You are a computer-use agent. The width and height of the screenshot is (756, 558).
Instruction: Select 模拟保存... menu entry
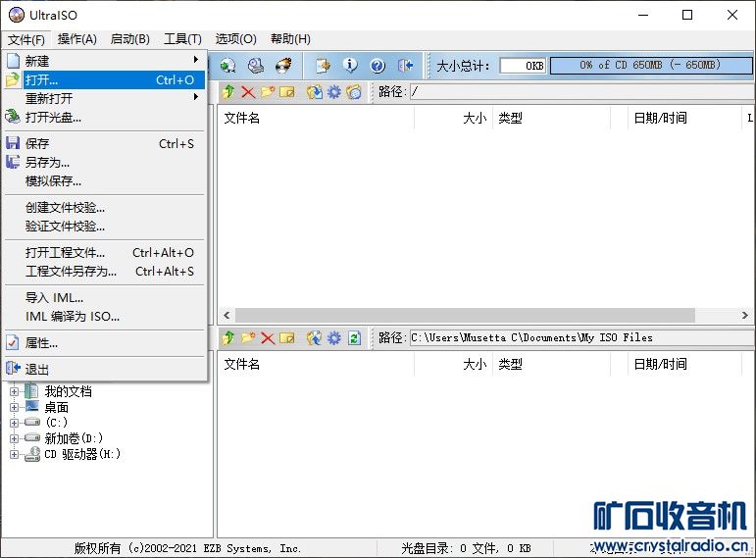point(105,180)
